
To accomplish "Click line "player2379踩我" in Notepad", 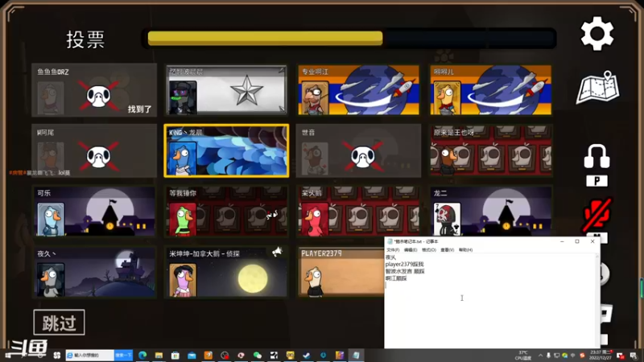I will point(404,265).
